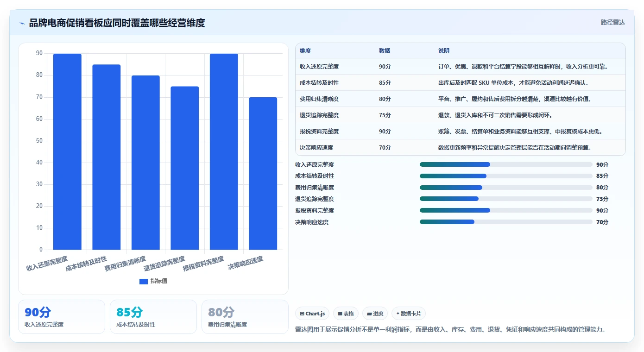Click the blue logo icon beside the title
This screenshot has width=644, height=352.
click(x=22, y=23)
